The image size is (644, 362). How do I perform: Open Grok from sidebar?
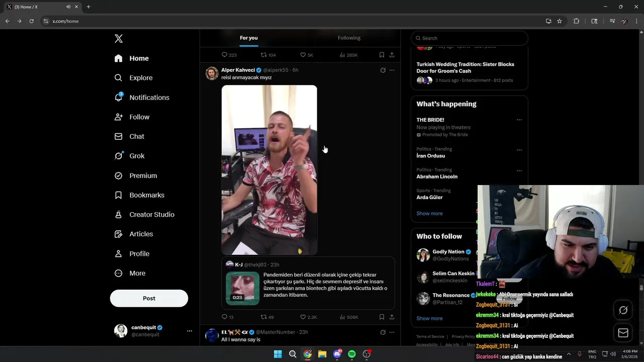tap(129, 156)
